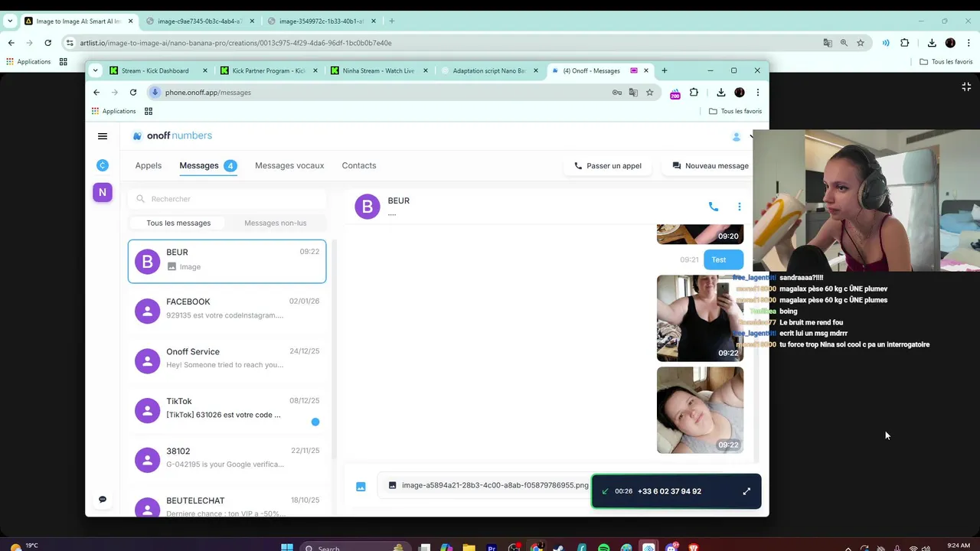
Task: Show Tous les messages filter
Action: 178,223
